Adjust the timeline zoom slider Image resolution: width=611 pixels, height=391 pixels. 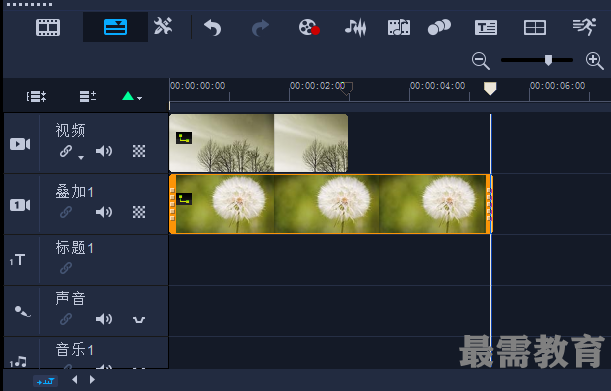(548, 60)
